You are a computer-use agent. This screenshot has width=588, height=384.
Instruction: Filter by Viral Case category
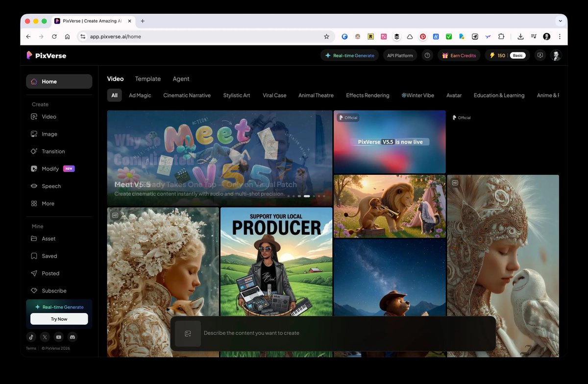pos(274,96)
